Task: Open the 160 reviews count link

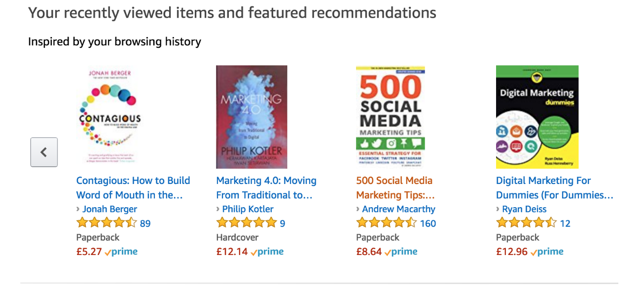Action: 428,223
